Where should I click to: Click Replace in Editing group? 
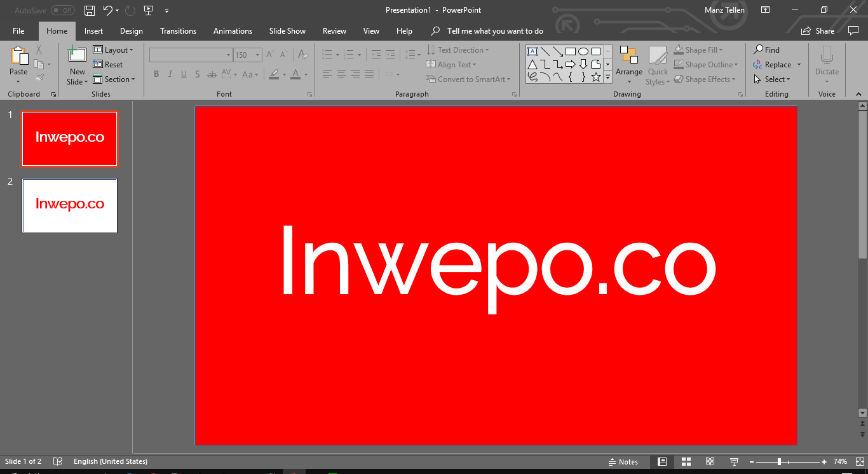(777, 65)
